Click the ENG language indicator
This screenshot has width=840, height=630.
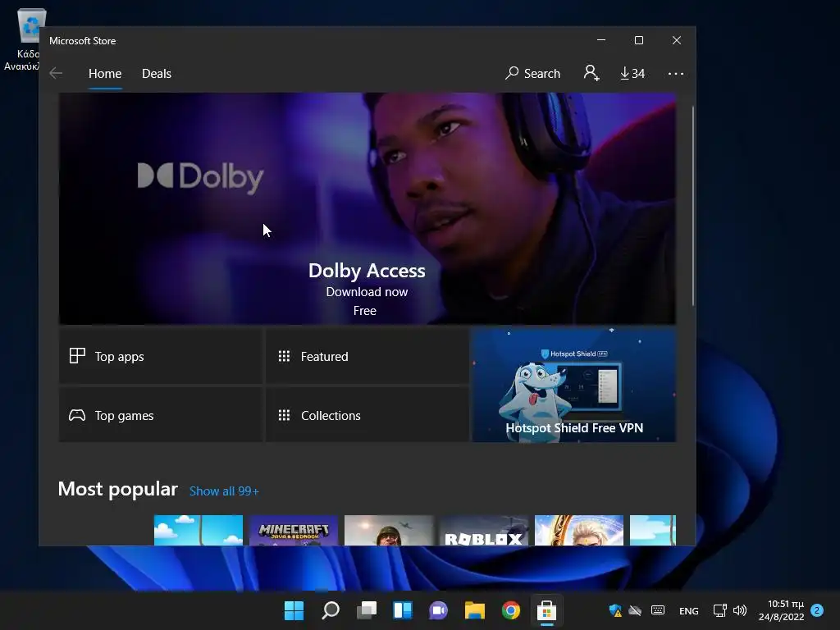coord(688,610)
